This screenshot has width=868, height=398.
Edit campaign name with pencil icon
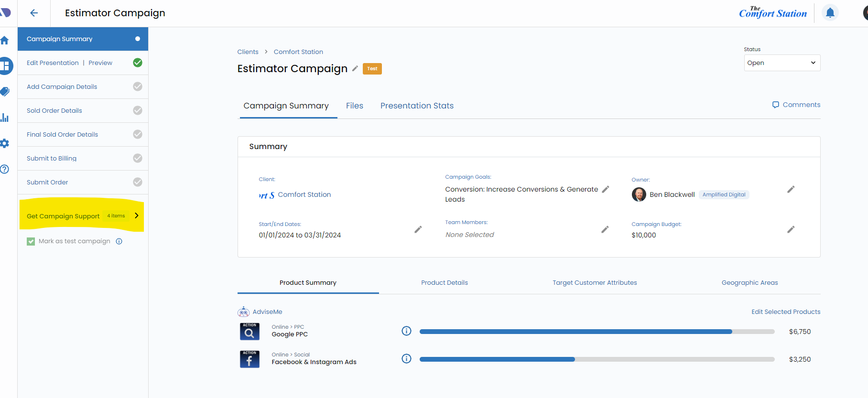coord(355,68)
